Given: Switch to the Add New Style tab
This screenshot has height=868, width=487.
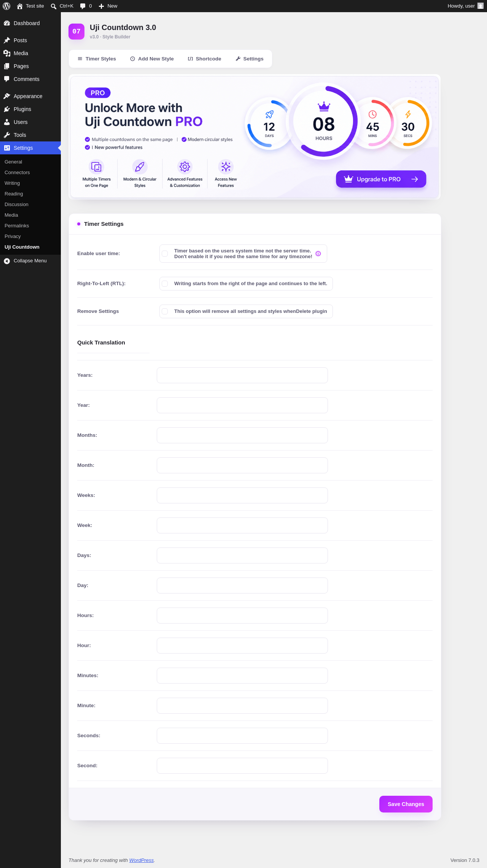Looking at the screenshot, I should click(152, 59).
